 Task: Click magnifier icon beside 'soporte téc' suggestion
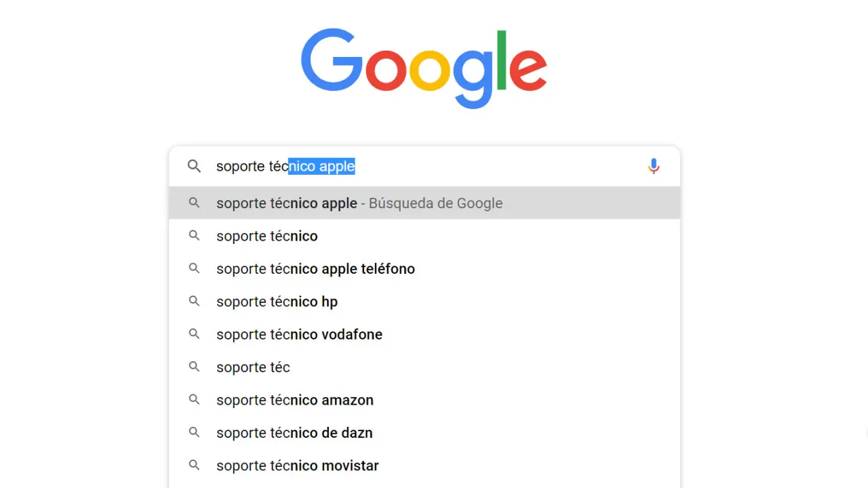(x=195, y=367)
